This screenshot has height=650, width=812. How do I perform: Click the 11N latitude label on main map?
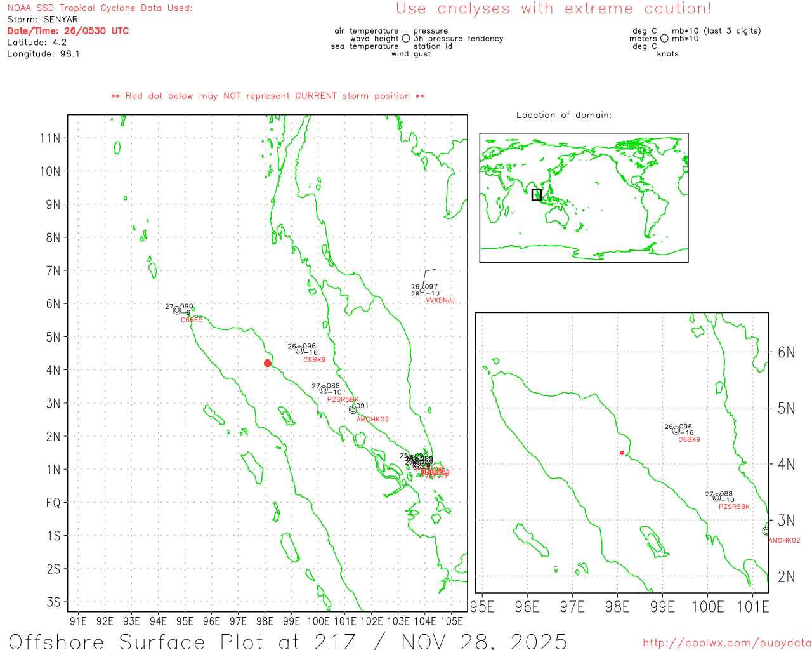point(50,138)
